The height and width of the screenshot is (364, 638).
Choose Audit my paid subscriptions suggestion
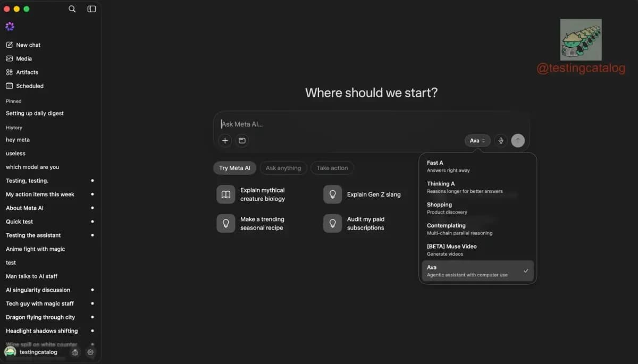point(365,224)
